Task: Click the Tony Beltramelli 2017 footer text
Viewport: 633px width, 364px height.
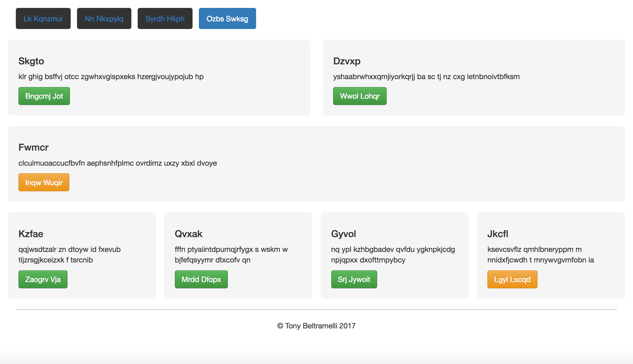Action: (x=316, y=326)
